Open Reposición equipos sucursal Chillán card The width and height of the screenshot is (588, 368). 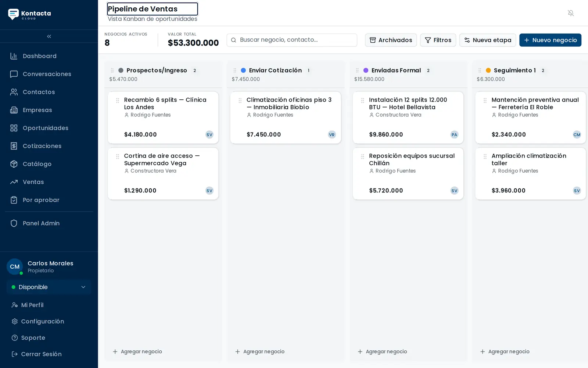408,174
